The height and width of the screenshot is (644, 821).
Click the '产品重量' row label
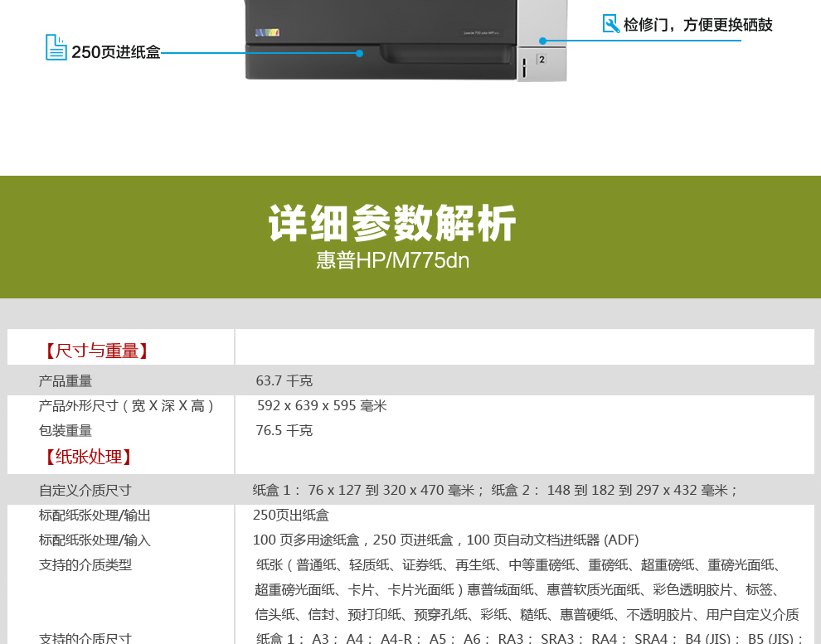pyautogui.click(x=66, y=381)
